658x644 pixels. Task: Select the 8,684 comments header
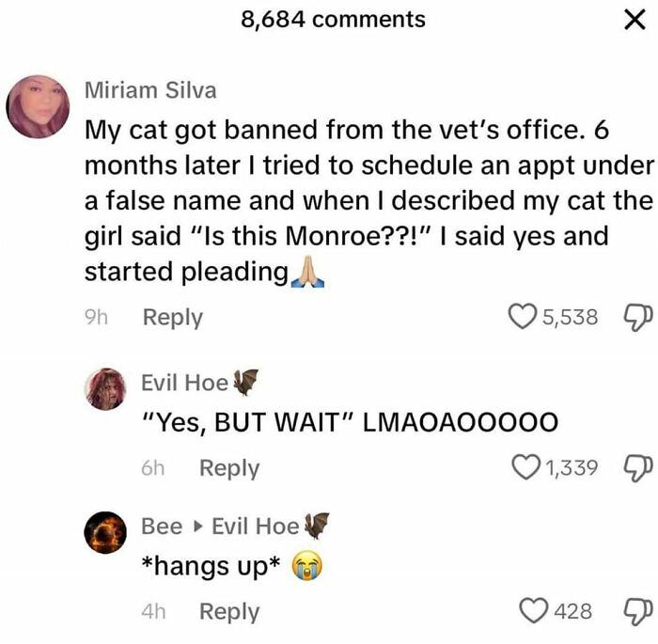pos(333,20)
